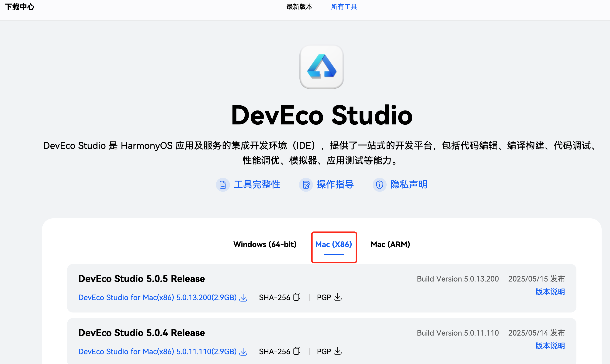Select the Mac (ARM) tab
610x364 pixels.
[x=390, y=244]
